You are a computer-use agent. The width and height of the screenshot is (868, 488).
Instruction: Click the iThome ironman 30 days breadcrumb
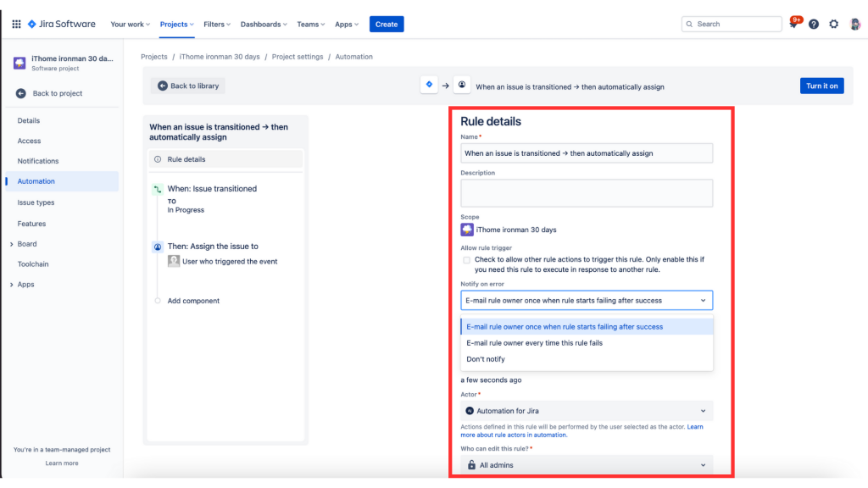tap(220, 57)
